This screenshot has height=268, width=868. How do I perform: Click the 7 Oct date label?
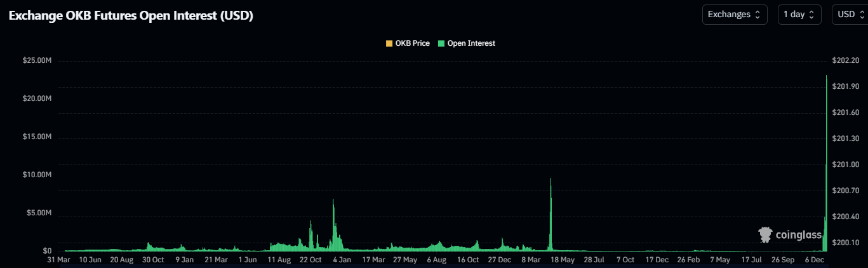pyautogui.click(x=625, y=260)
